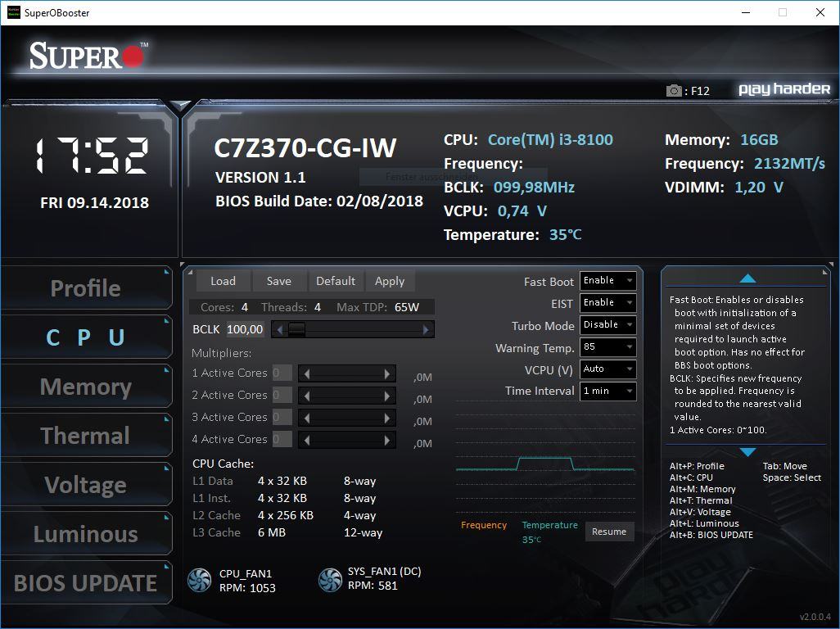The width and height of the screenshot is (840, 629).
Task: Click the SYS_FAN1 fan icon
Action: (x=330, y=580)
